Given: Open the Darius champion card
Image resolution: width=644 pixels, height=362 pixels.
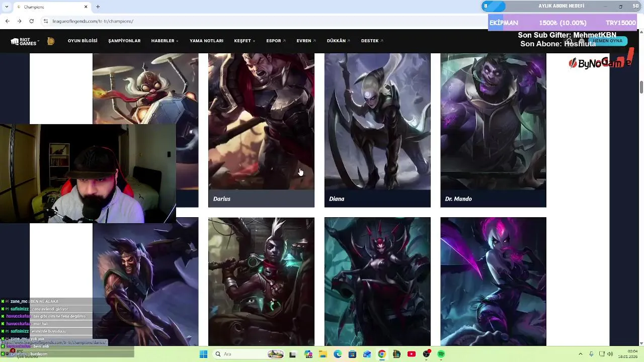Looking at the screenshot, I should click(261, 130).
